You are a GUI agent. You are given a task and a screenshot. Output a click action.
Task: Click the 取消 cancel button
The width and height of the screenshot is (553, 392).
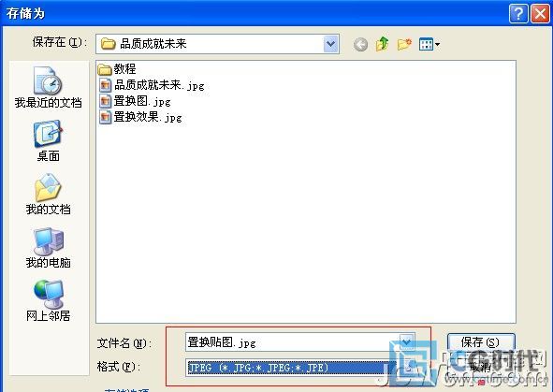click(481, 368)
